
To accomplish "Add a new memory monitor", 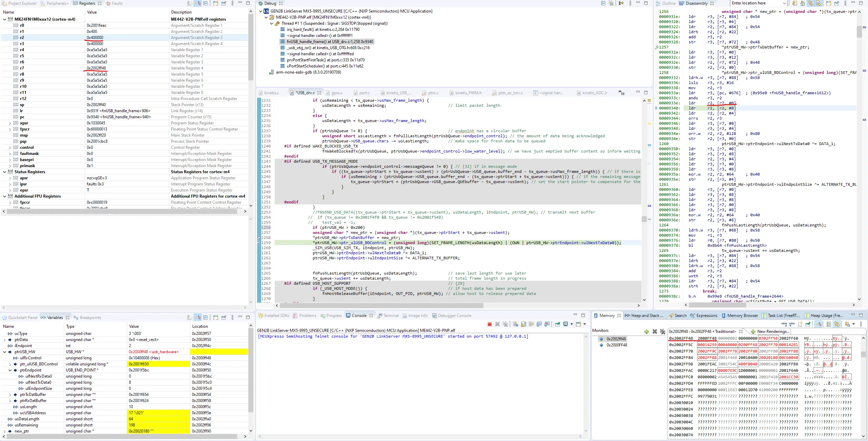I will 647,332.
